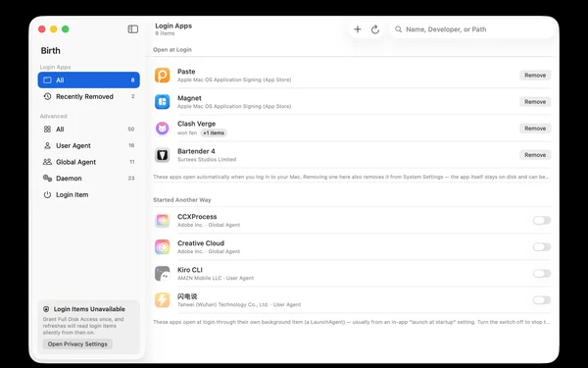Remove Magnet from login apps

tap(535, 102)
